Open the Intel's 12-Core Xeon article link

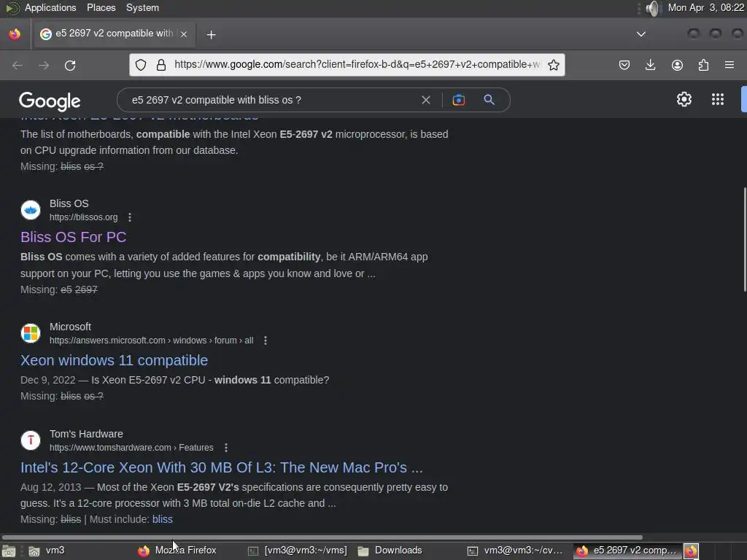pyautogui.click(x=222, y=467)
